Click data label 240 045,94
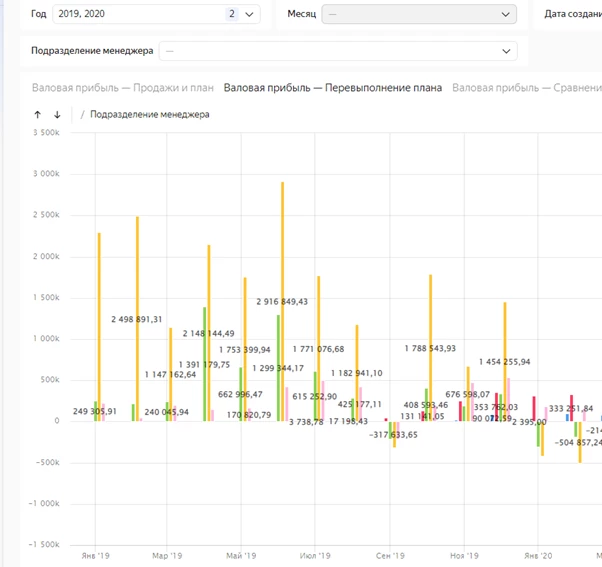Image resolution: width=602 pixels, height=567 pixels. [167, 412]
